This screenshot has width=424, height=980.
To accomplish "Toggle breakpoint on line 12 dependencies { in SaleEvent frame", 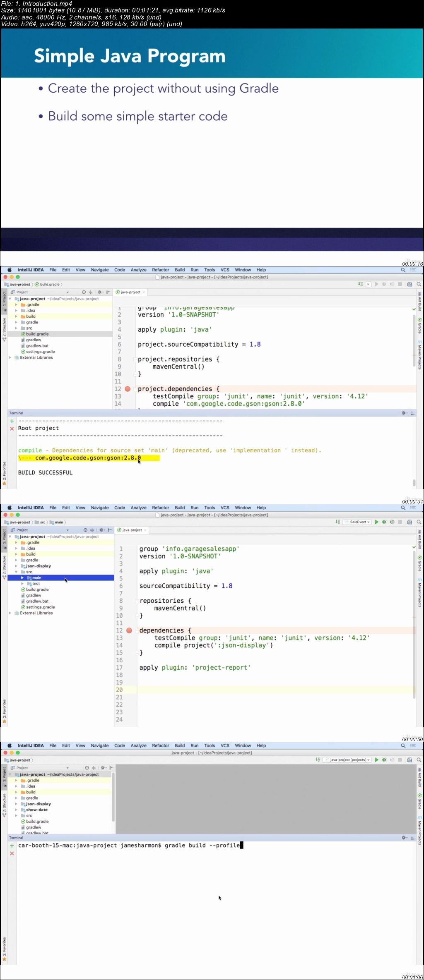I will pyautogui.click(x=129, y=630).
